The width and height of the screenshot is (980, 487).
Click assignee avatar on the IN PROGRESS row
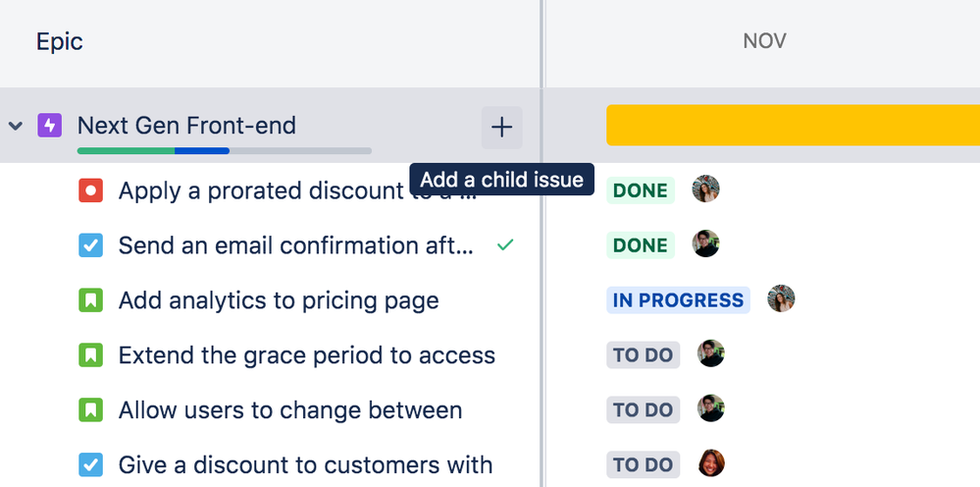tap(781, 299)
